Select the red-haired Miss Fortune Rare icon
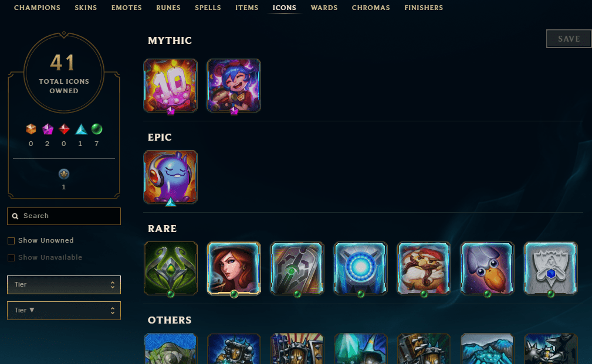This screenshot has width=592, height=364. (234, 268)
